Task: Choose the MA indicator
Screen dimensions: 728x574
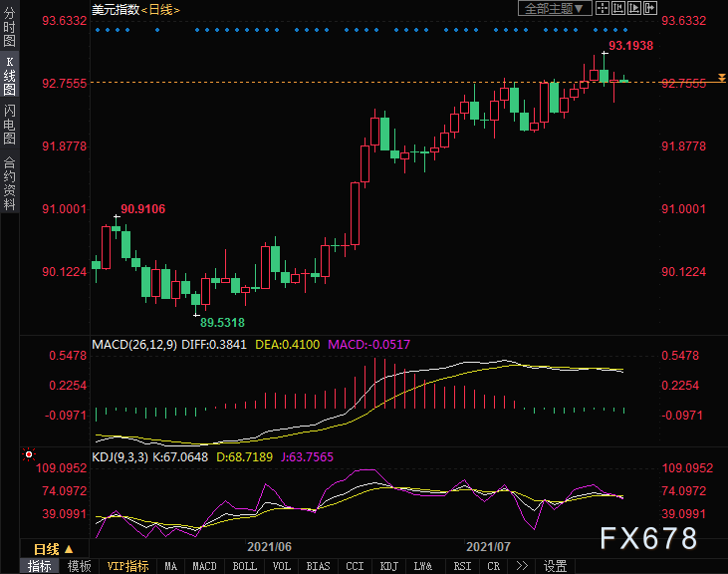Action: [171, 566]
